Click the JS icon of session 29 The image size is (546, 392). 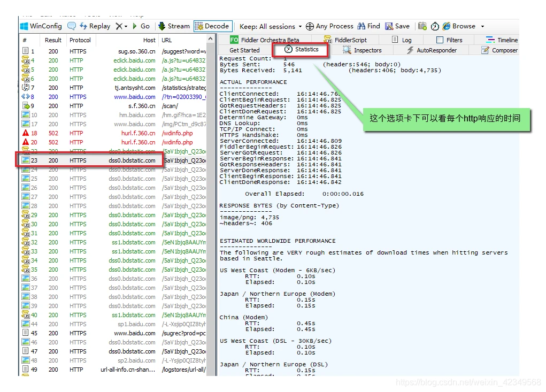[26, 214]
